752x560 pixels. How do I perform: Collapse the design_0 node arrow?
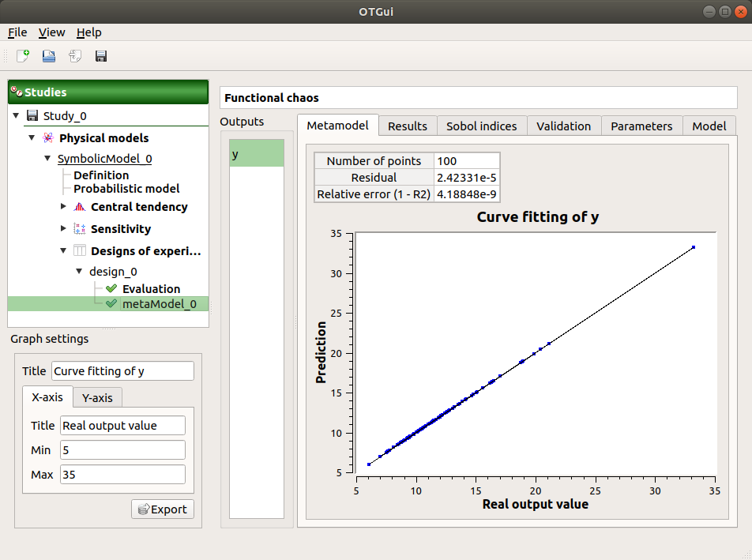tap(78, 271)
